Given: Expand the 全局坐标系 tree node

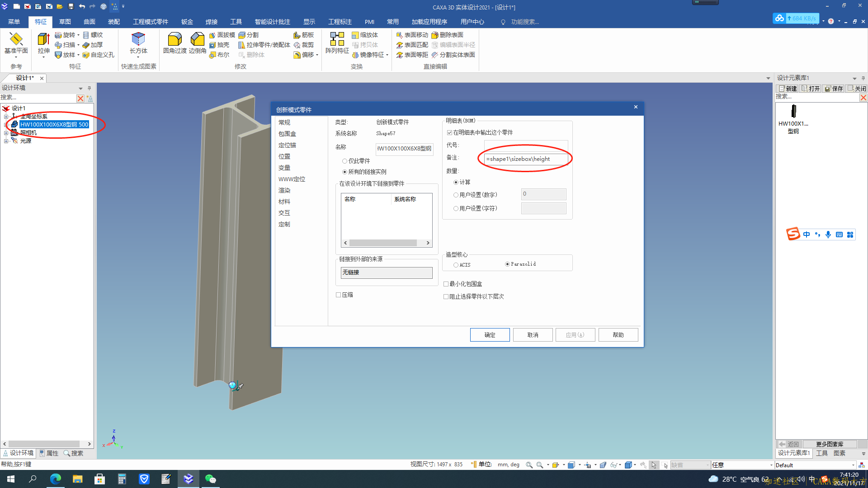Looking at the screenshot, I should coord(6,117).
